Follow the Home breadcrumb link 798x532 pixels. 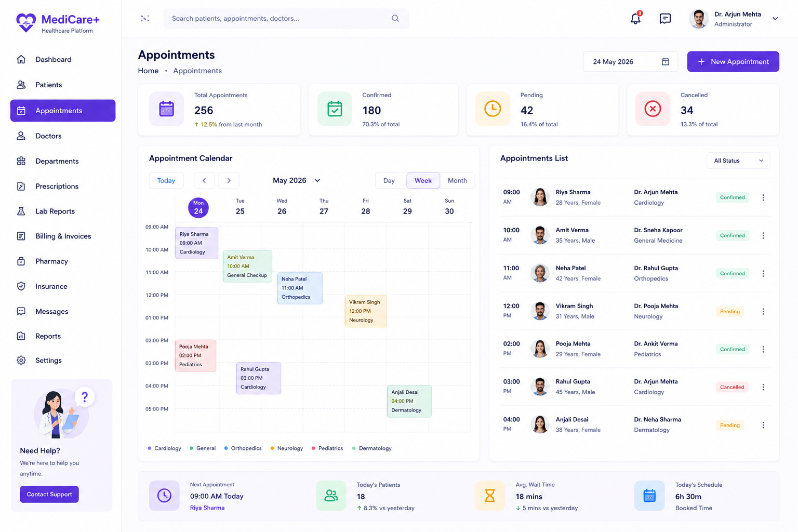[148, 71]
